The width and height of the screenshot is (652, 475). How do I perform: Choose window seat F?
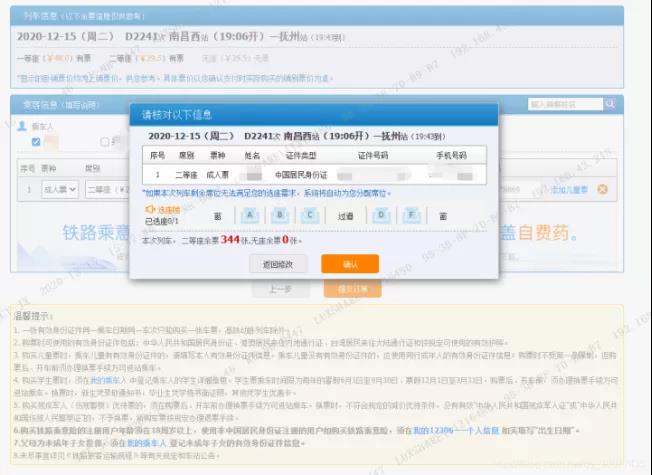click(x=411, y=215)
